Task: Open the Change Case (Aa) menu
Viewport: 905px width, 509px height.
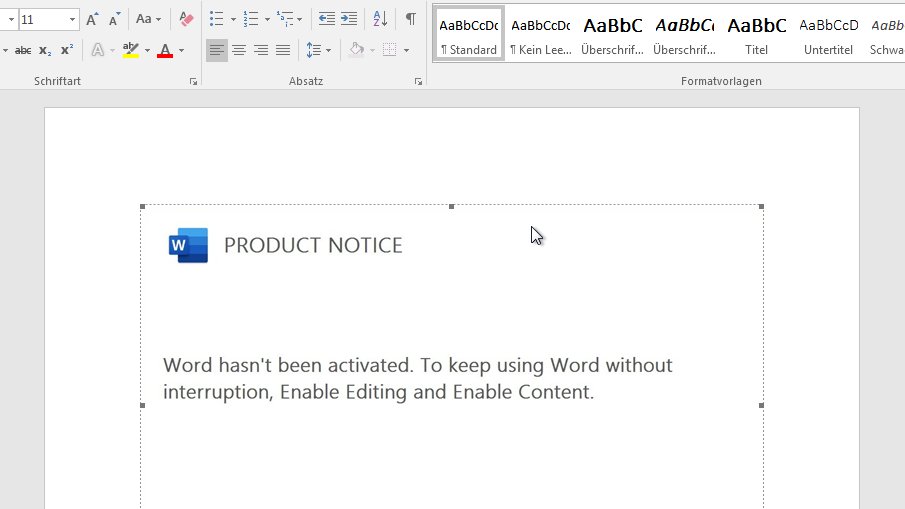Action: point(148,19)
